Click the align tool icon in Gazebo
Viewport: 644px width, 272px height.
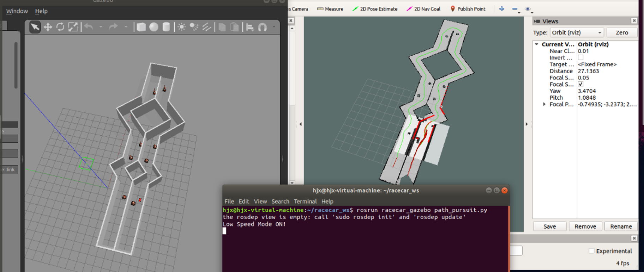(x=250, y=27)
